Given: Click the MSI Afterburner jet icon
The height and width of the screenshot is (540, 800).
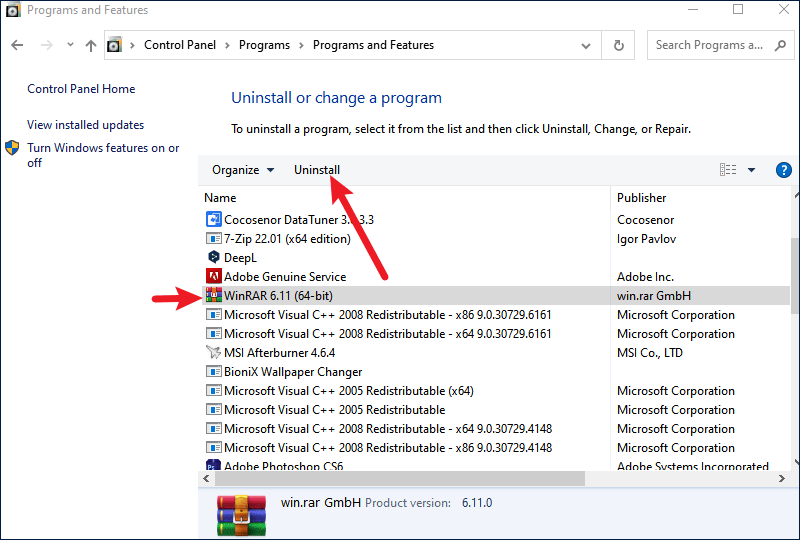Looking at the screenshot, I should click(x=213, y=352).
